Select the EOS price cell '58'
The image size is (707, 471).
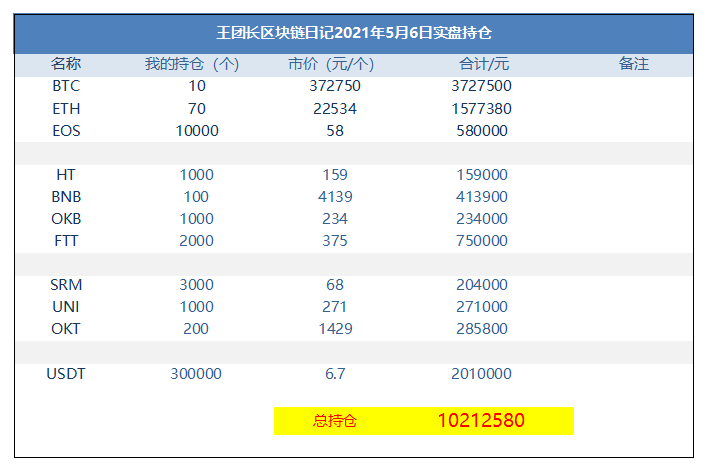coord(335,131)
